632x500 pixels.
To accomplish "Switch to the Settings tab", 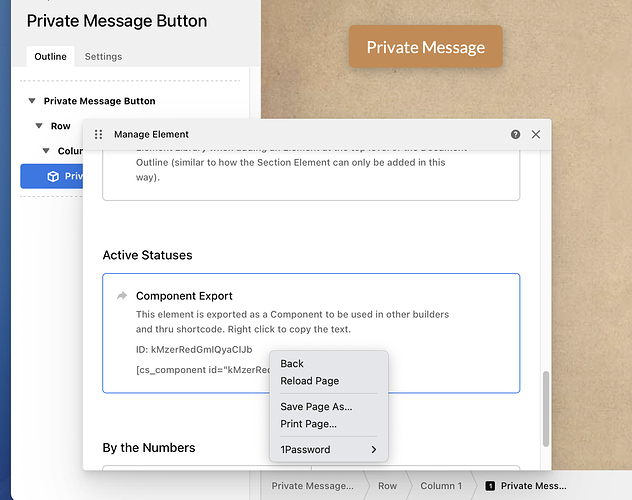I will pos(102,57).
